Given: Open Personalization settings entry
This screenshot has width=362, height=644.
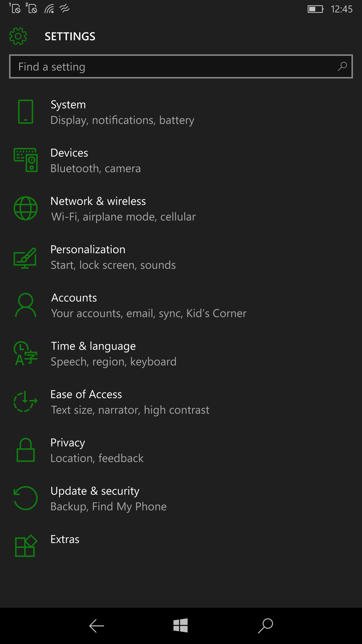Looking at the screenshot, I should click(x=181, y=257).
